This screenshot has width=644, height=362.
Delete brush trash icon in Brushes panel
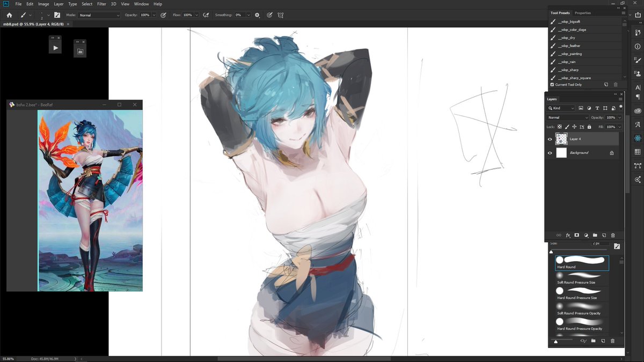pyautogui.click(x=613, y=341)
